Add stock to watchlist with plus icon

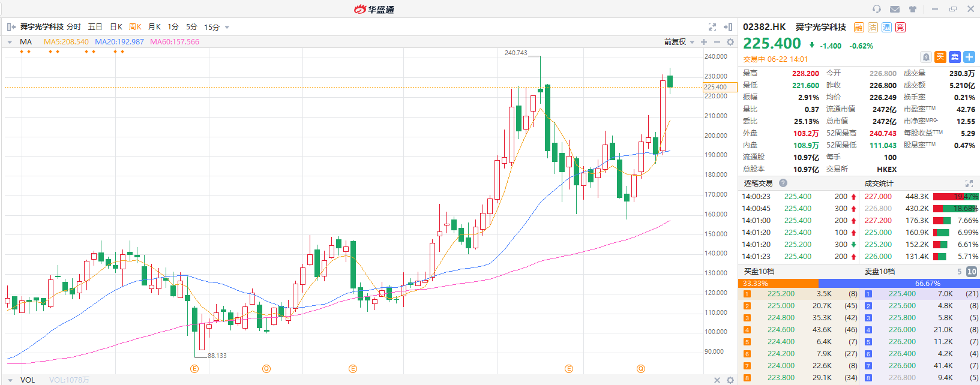tap(969, 57)
